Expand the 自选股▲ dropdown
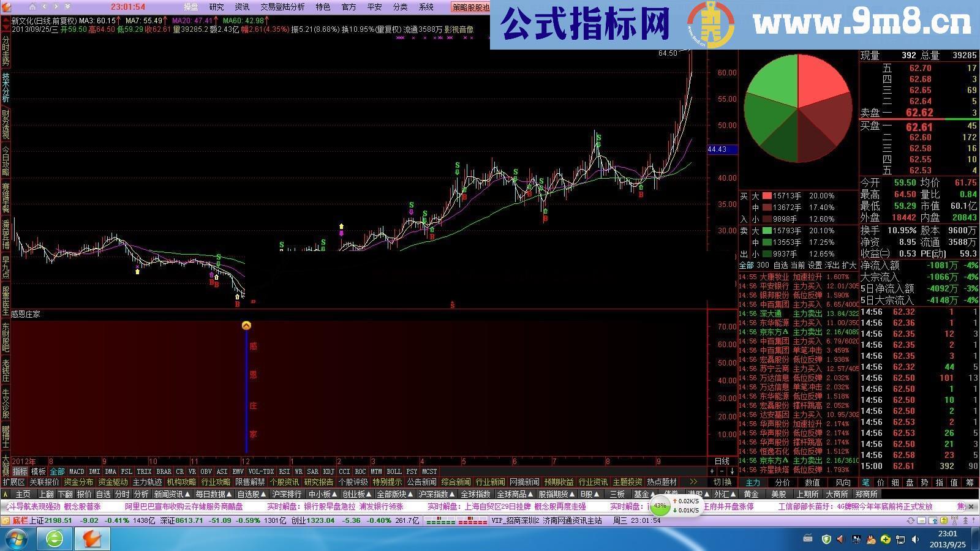 [x=252, y=494]
